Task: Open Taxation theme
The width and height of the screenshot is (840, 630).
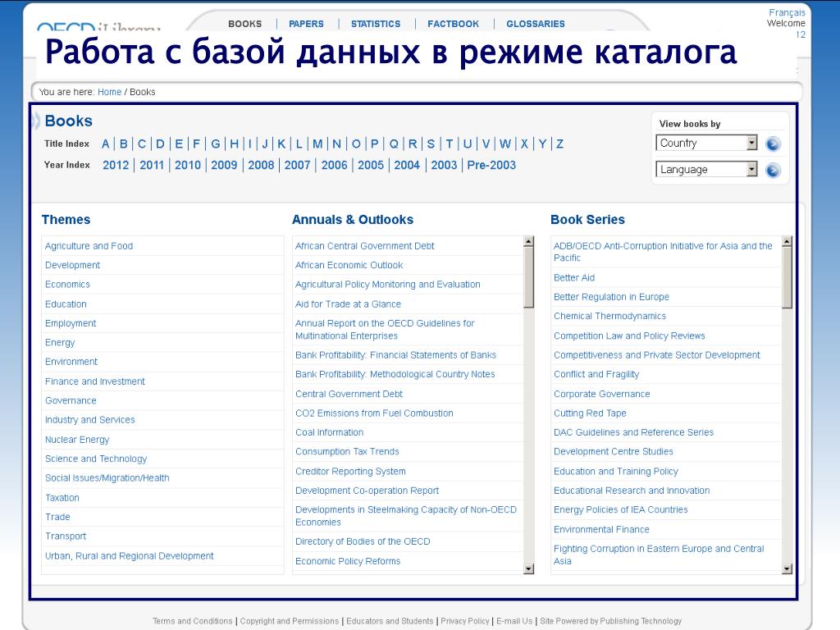Action: (62, 498)
